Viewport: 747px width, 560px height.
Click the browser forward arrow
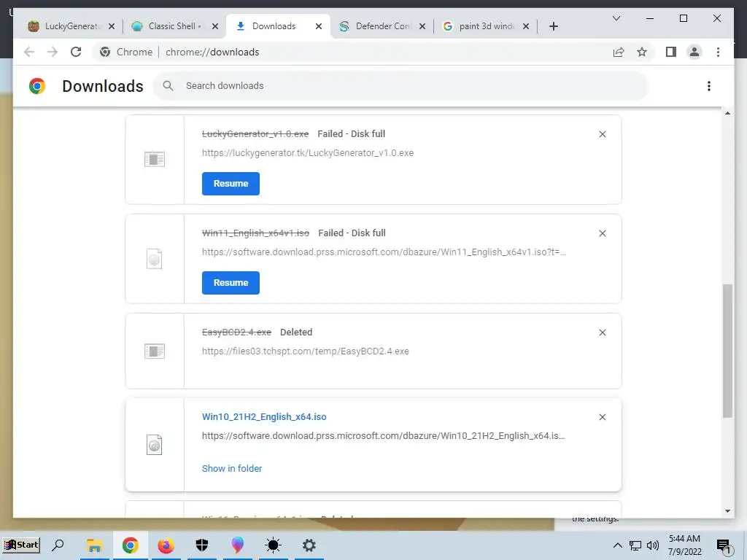coord(53,52)
